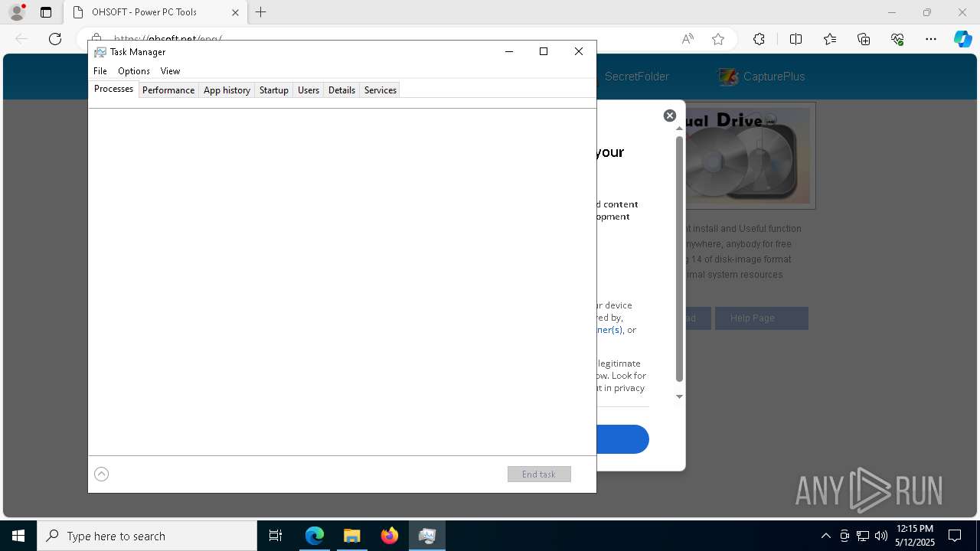The width and height of the screenshot is (980, 551).
Task: Add this page to favorites
Action: (x=718, y=39)
